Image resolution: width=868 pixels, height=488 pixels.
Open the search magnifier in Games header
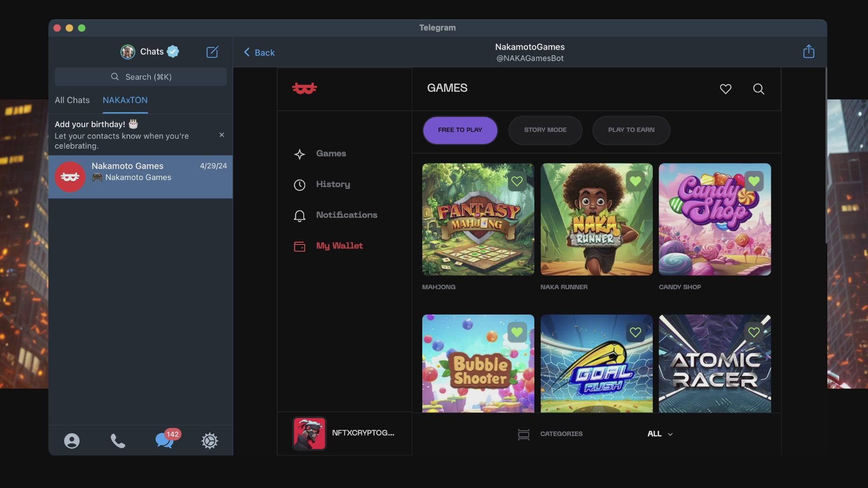tap(759, 89)
